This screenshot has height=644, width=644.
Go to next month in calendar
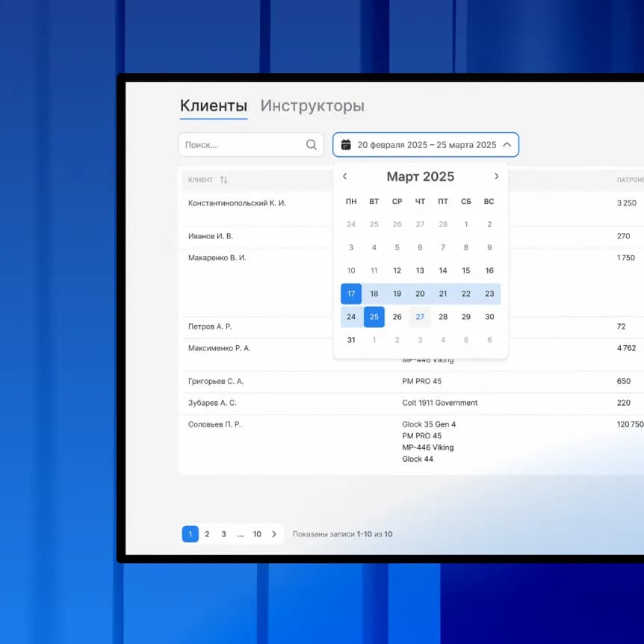click(496, 177)
